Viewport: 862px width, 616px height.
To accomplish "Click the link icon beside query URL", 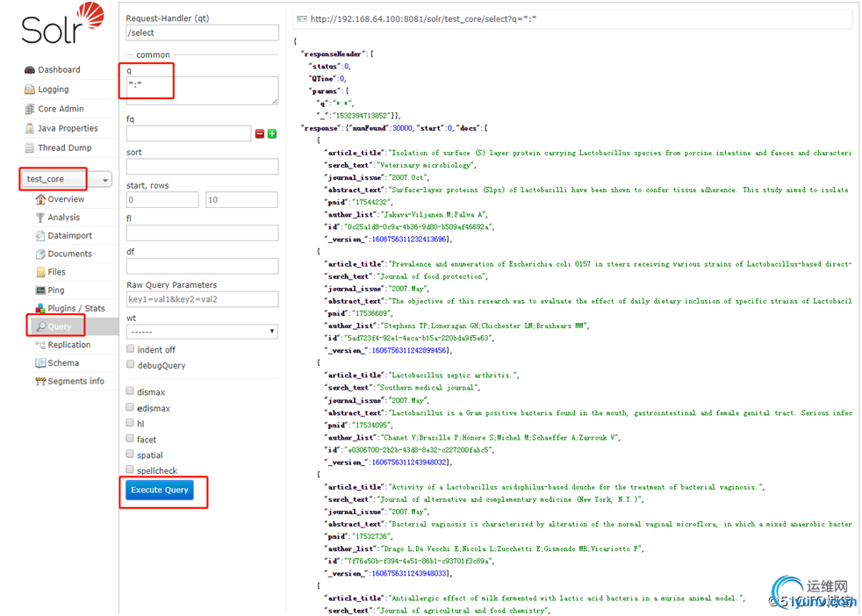I will (302, 19).
